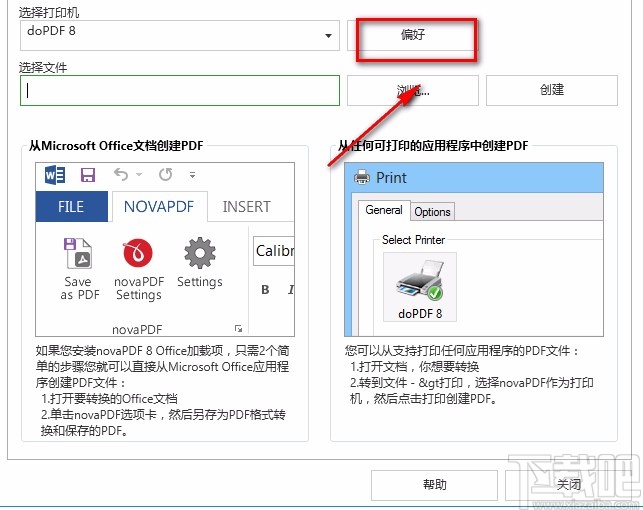Click the printer icon in Print title

coord(362,178)
